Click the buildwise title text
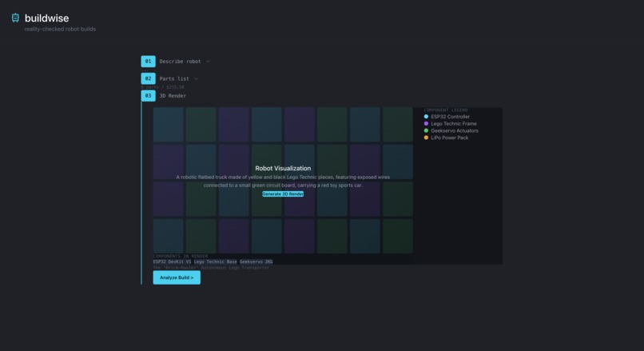644x351 pixels. (x=47, y=18)
